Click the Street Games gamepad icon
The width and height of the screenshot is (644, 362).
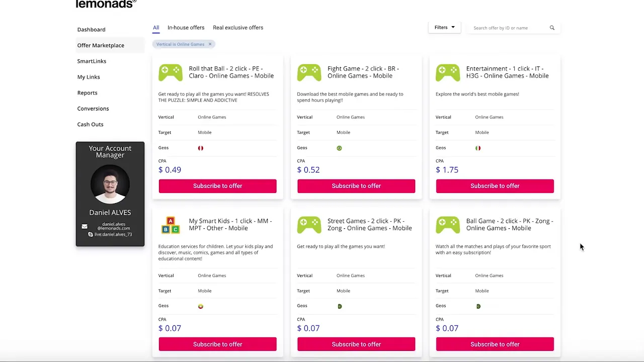(309, 225)
